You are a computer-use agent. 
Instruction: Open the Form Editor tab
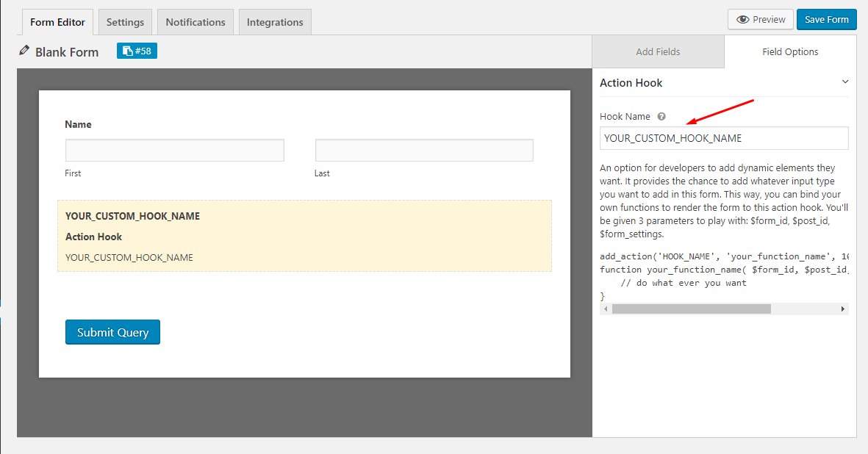tap(57, 22)
